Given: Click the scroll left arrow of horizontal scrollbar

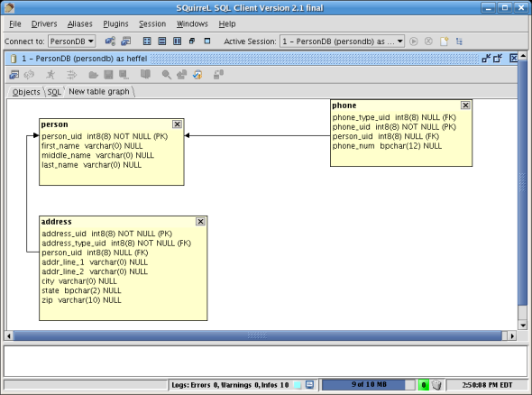Looking at the screenshot, I should pos(9,336).
